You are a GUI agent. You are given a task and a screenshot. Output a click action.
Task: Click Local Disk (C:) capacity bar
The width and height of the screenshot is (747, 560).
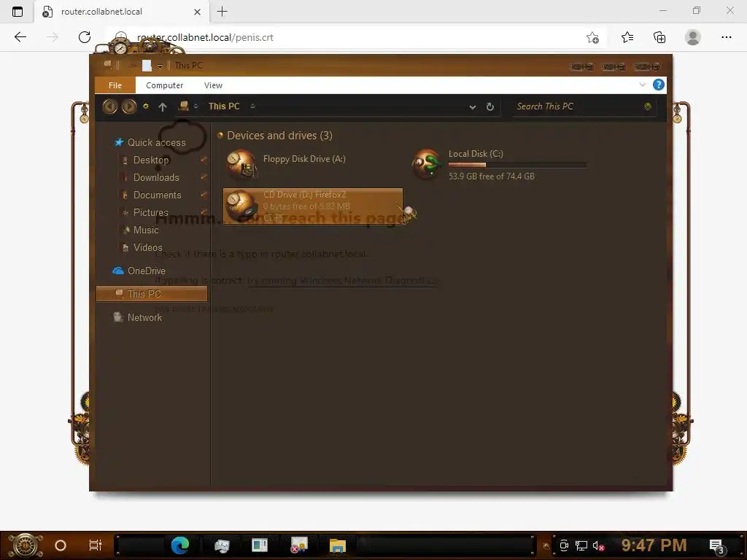517,165
